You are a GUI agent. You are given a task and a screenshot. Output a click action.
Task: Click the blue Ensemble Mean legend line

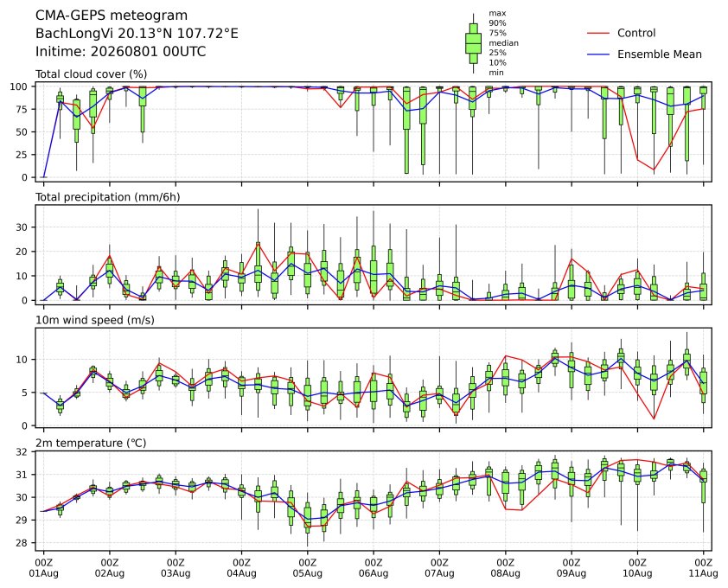598,54
